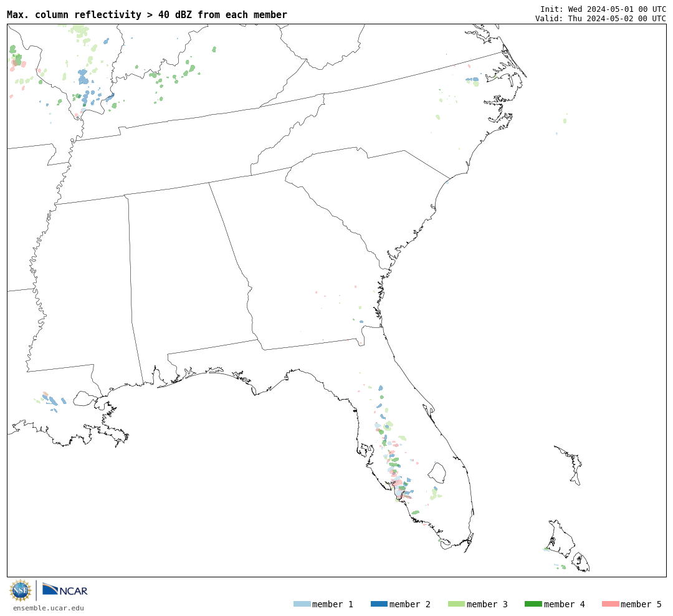Click the member 3 light green swatch
This screenshot has width=673, height=616.
tap(456, 604)
